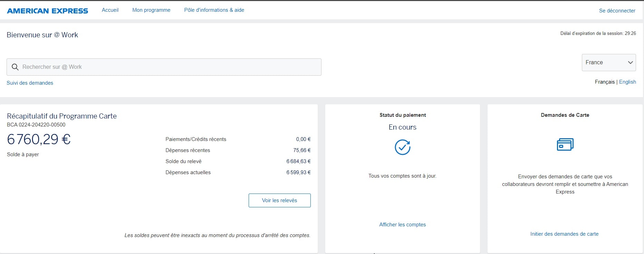This screenshot has width=644, height=254.
Task: Click the 6 760,29 € balance amount
Action: pyautogui.click(x=39, y=139)
